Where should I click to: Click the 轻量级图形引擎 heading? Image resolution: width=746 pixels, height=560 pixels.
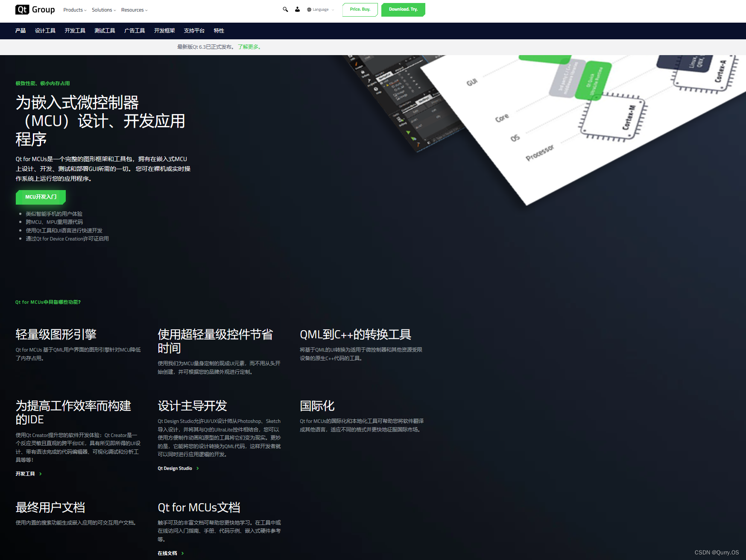tap(56, 334)
